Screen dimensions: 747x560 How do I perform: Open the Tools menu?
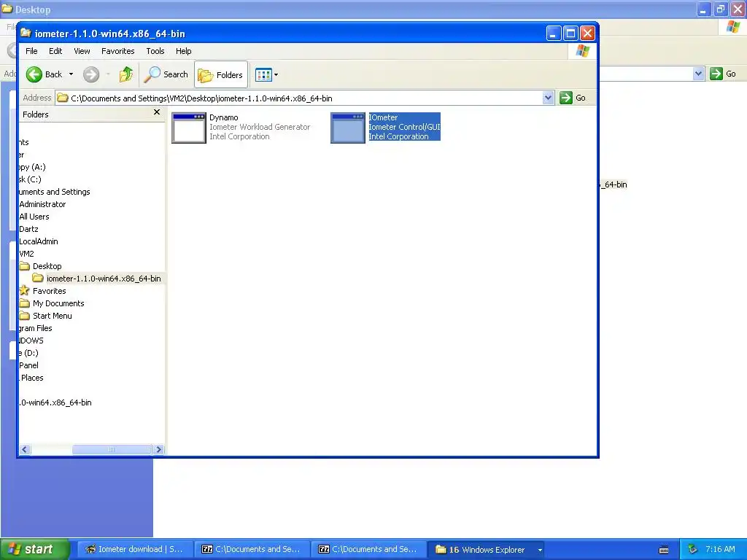[155, 51]
